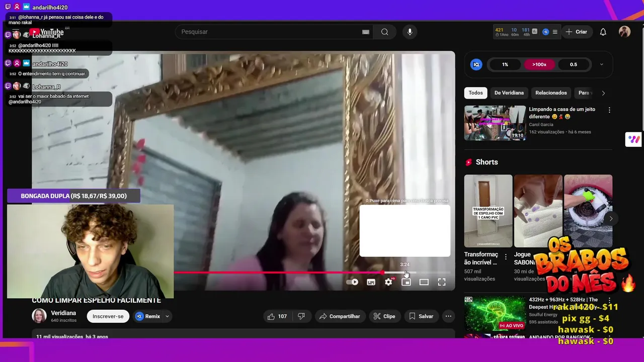
Task: Select the 1% score pill
Action: 505,64
